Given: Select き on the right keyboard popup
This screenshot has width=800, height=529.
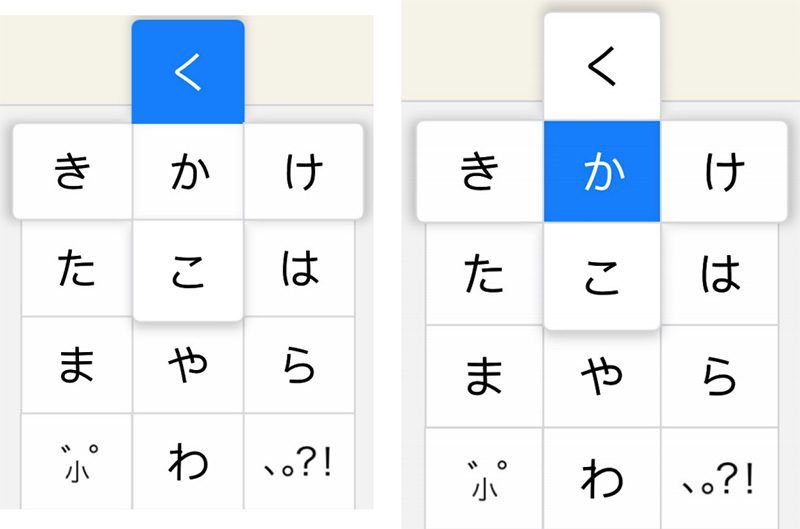Looking at the screenshot, I should coord(480,171).
